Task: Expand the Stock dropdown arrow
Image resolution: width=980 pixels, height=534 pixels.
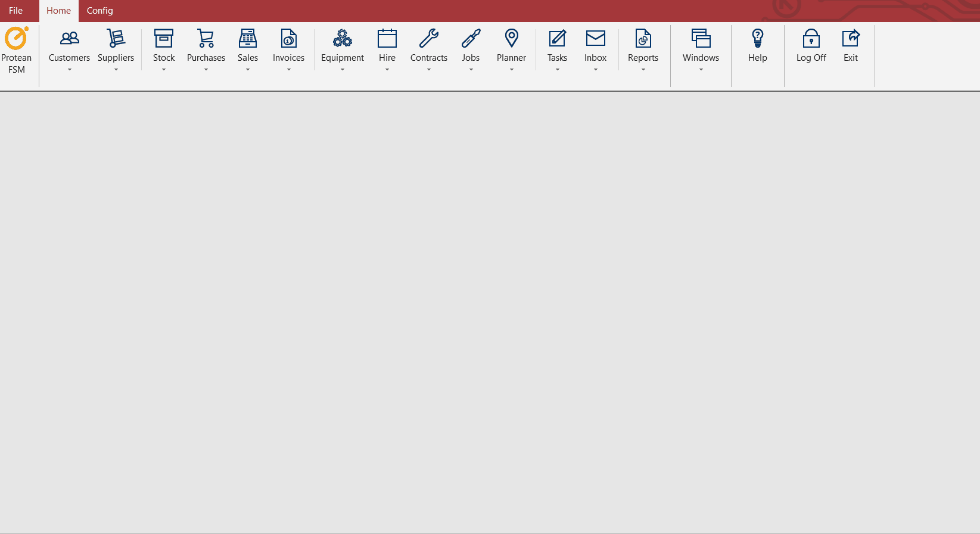Action: [x=164, y=70]
